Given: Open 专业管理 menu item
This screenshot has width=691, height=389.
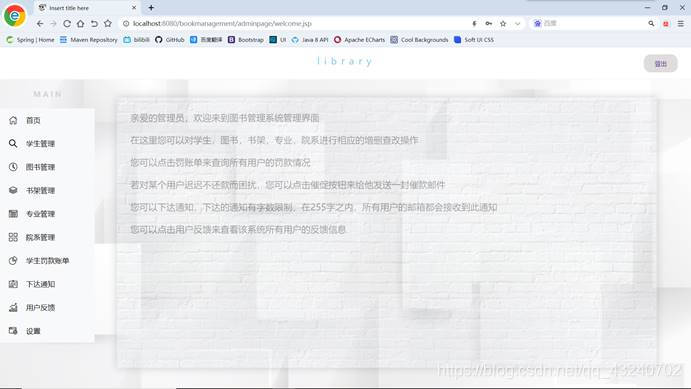Looking at the screenshot, I should click(47, 214).
